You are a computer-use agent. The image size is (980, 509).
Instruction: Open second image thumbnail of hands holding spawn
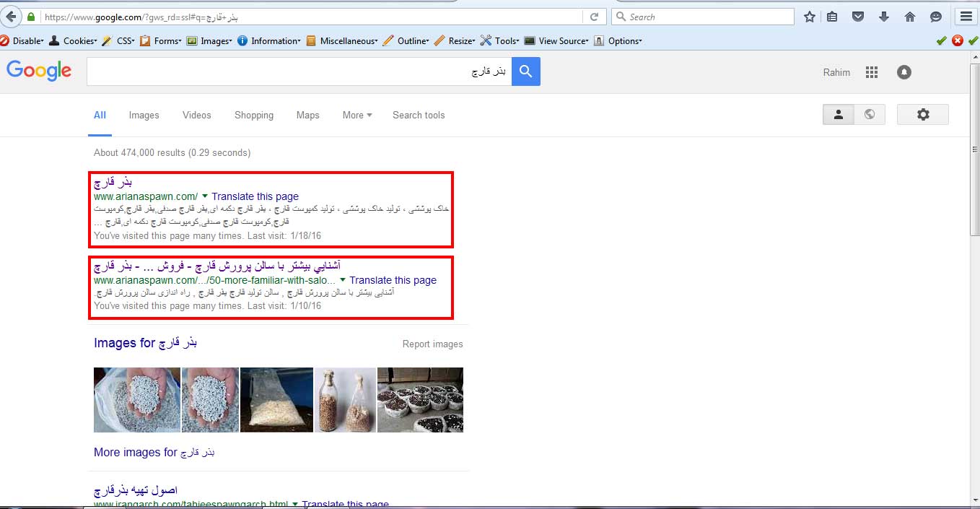coord(210,400)
